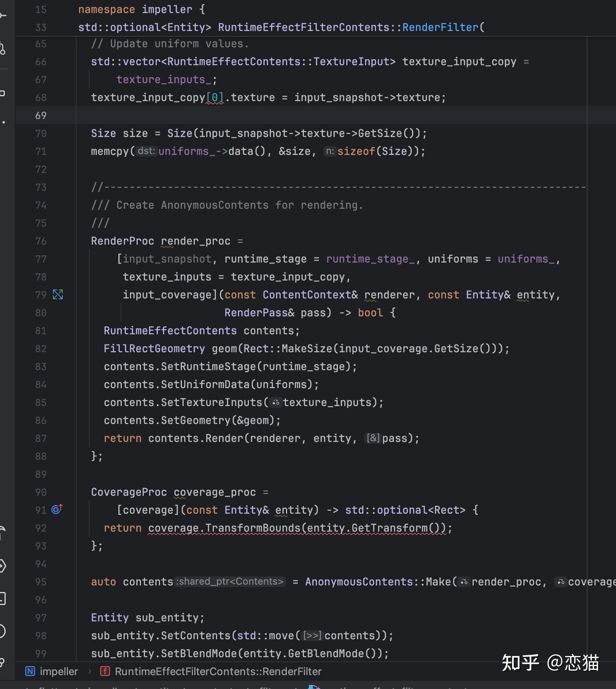The width and height of the screenshot is (616, 689).
Task: Click the crossed-arrows gutter icon on line 79
Action: click(58, 294)
